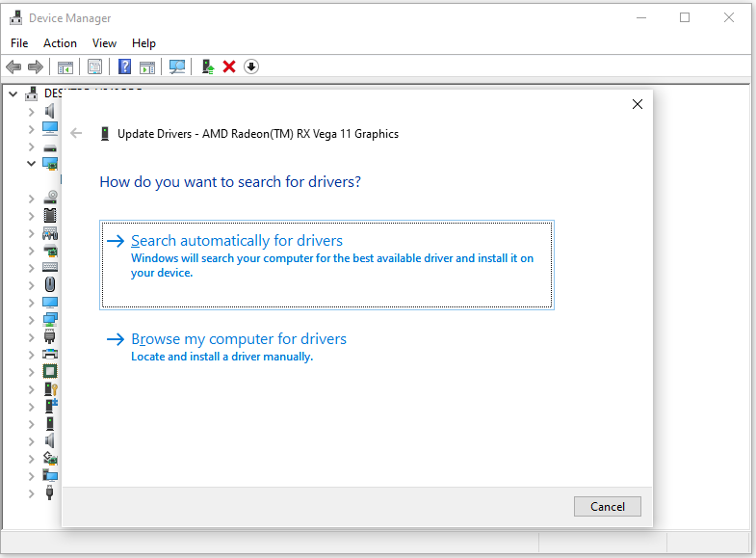Expand the Processors chevron
Viewport: 756px width, 558px height.
pyautogui.click(x=32, y=372)
